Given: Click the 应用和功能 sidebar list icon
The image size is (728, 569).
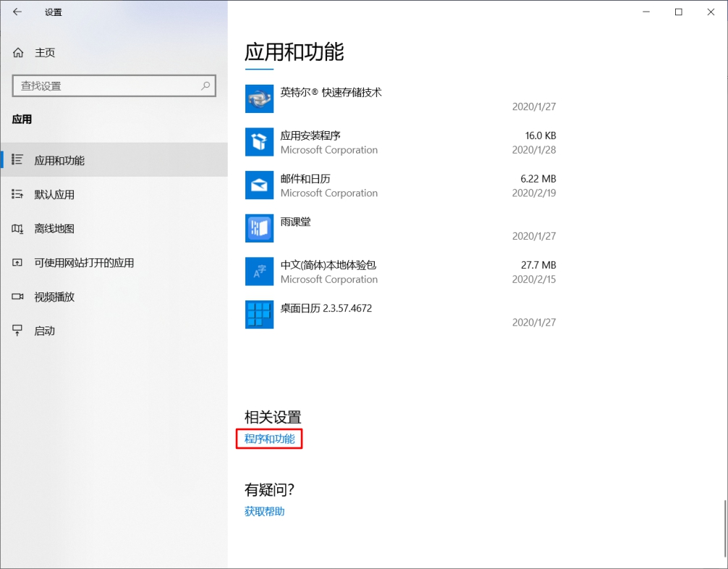Looking at the screenshot, I should [17, 160].
